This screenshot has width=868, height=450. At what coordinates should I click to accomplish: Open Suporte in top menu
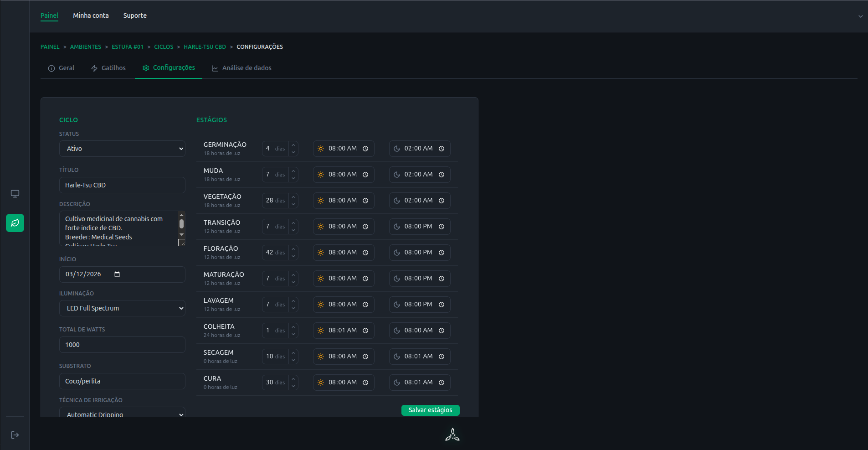[x=135, y=16]
